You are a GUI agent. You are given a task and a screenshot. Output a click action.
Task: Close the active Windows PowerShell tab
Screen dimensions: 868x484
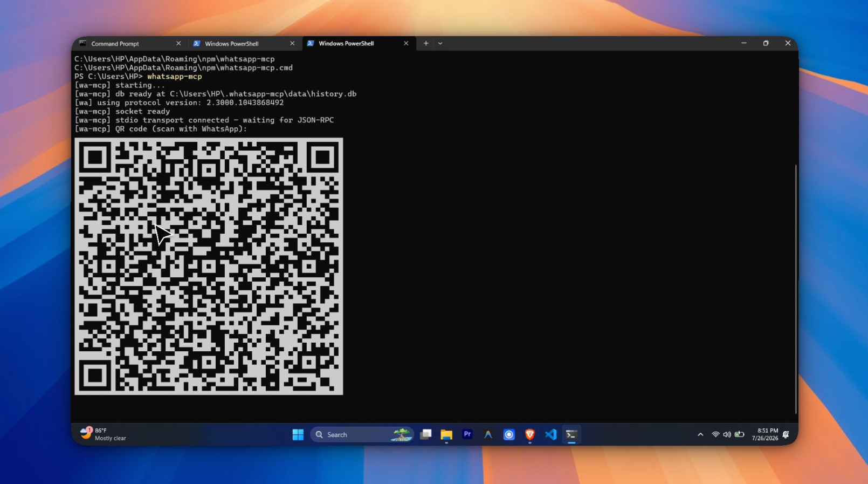(x=406, y=44)
